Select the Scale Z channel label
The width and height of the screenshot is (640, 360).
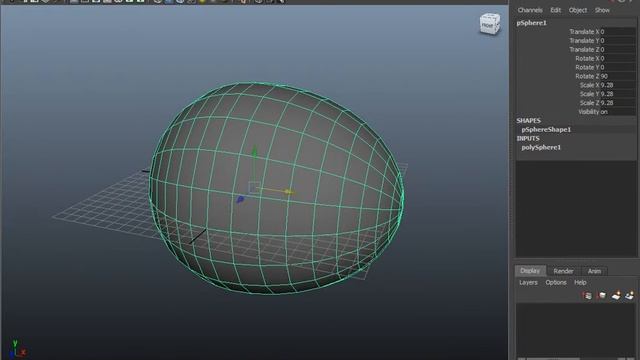(589, 103)
